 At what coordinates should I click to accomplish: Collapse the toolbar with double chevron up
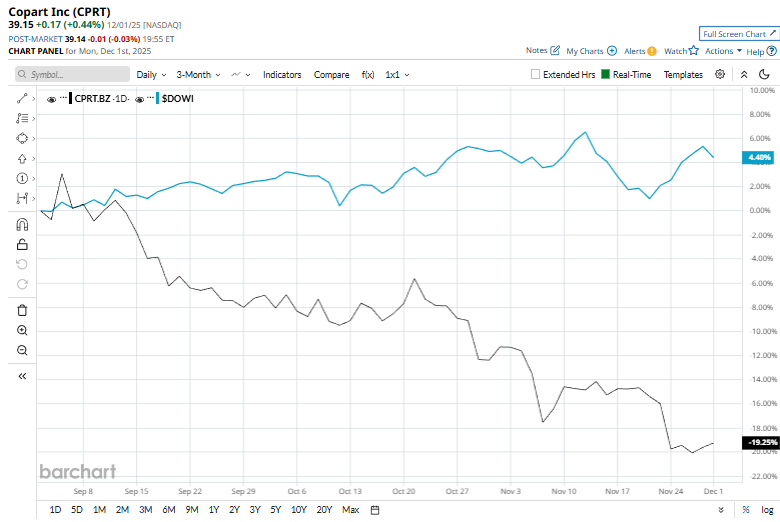744,74
